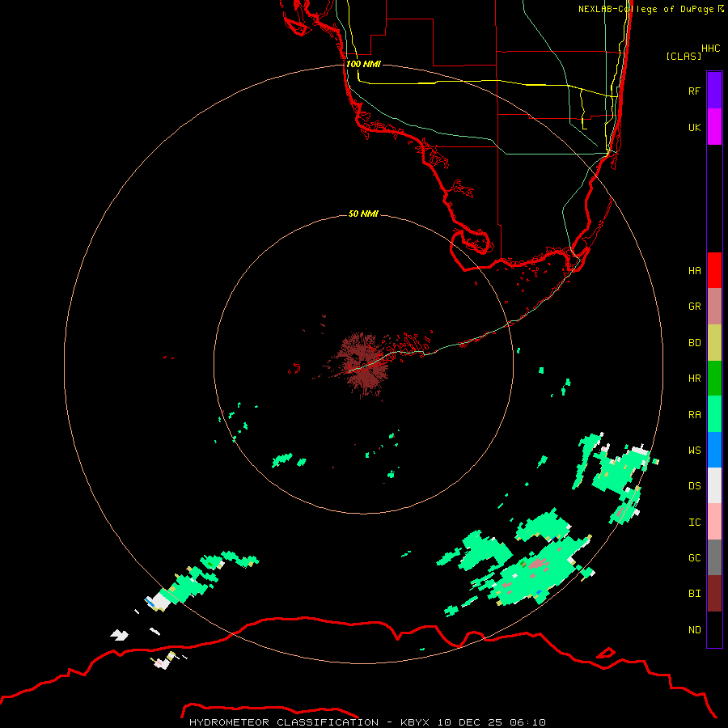
Task: Click the HHC label above legend
Action: click(710, 49)
